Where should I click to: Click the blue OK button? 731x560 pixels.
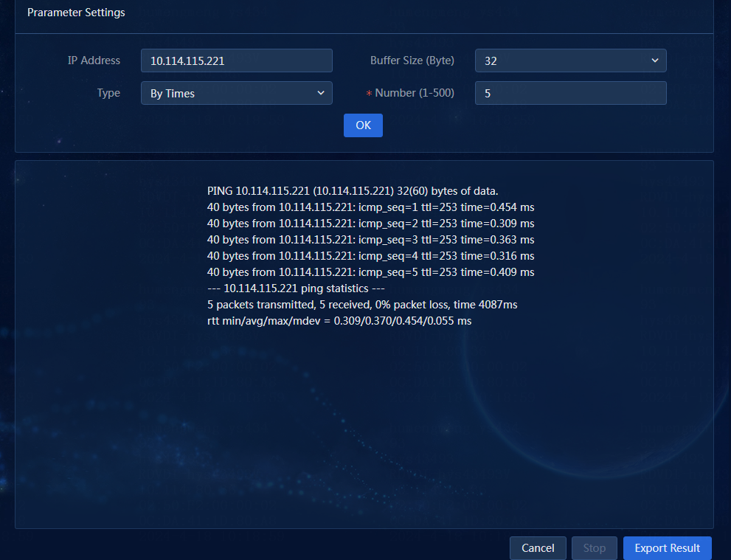pos(363,125)
